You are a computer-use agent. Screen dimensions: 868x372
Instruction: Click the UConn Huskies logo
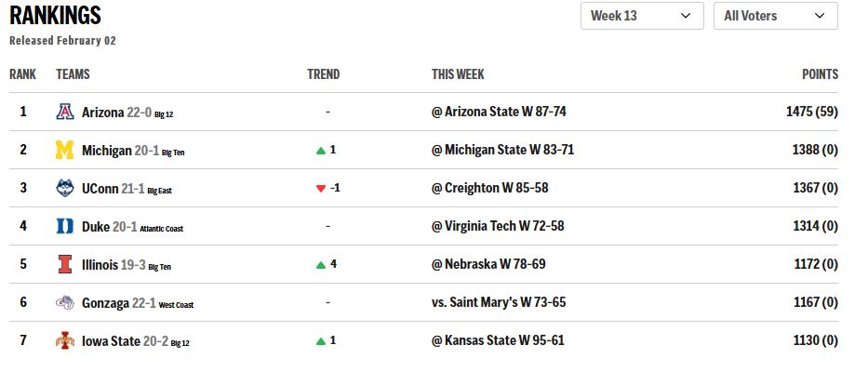(64, 188)
